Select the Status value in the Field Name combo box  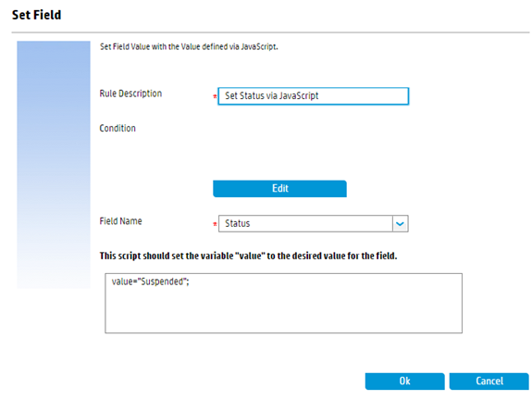point(305,223)
